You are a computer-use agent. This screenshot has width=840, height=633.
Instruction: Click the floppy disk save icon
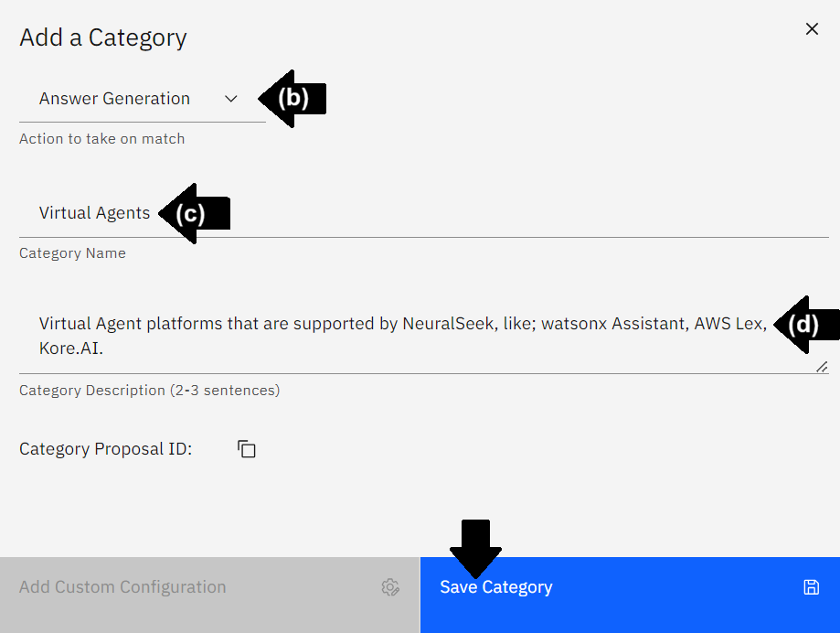(811, 587)
